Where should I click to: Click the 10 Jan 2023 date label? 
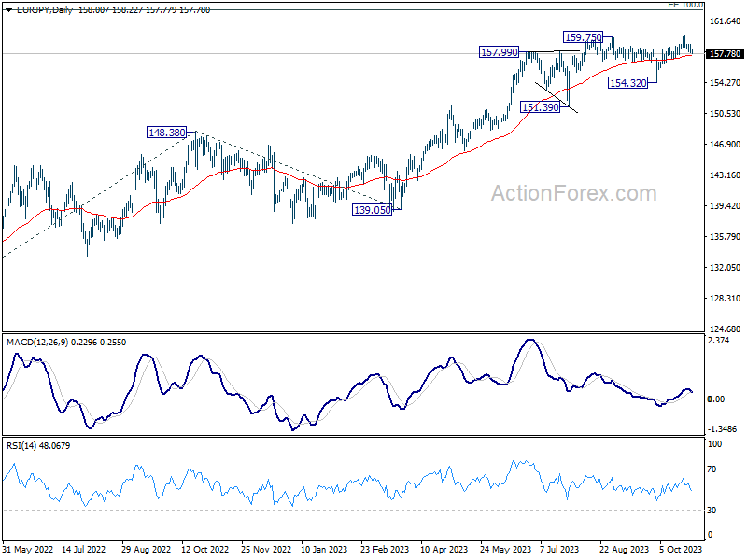[x=324, y=550]
